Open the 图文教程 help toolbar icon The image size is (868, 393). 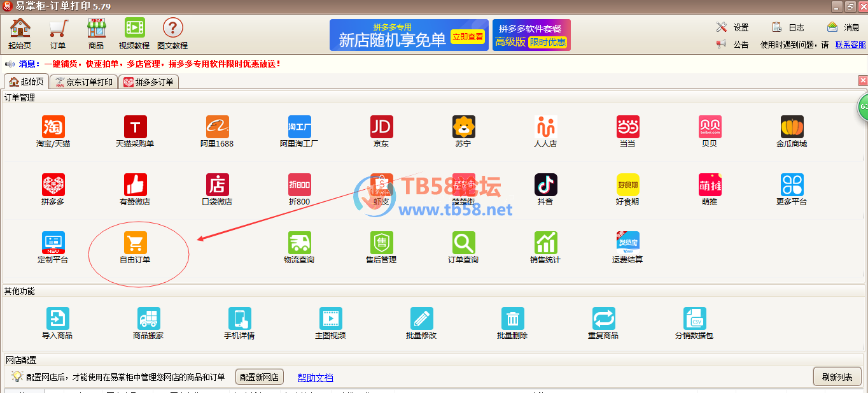[172, 33]
